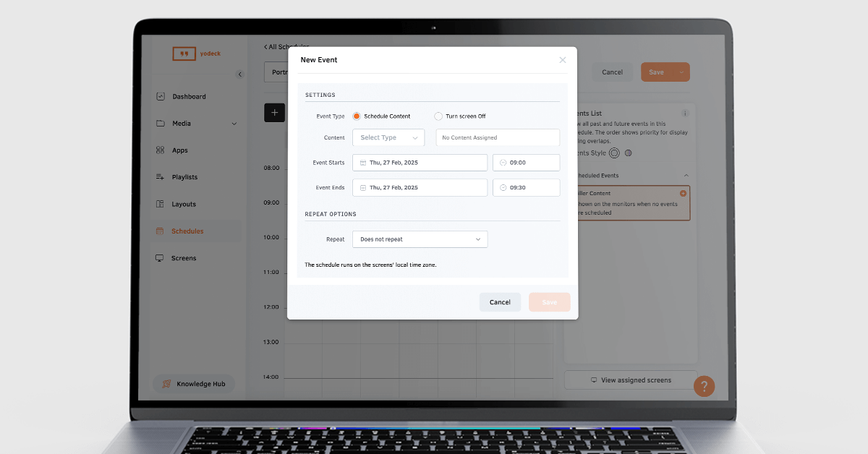This screenshot has width=868, height=454.
Task: Click the Apps grid icon
Action: tap(160, 150)
